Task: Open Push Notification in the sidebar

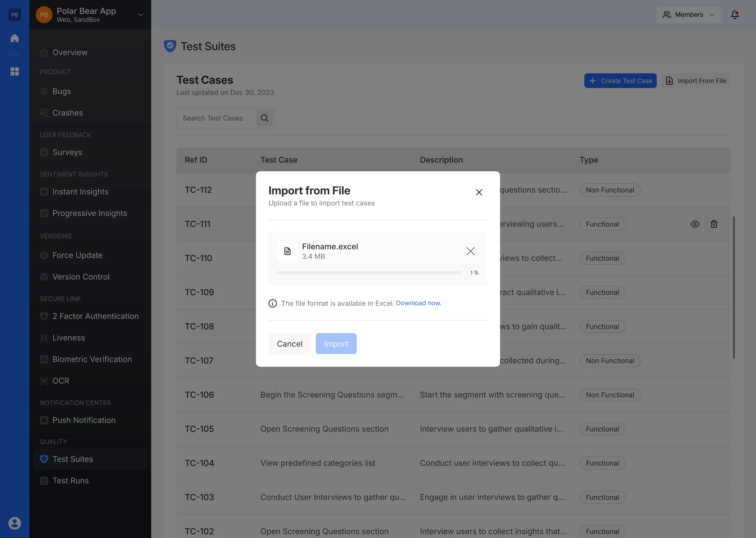Action: [x=84, y=420]
